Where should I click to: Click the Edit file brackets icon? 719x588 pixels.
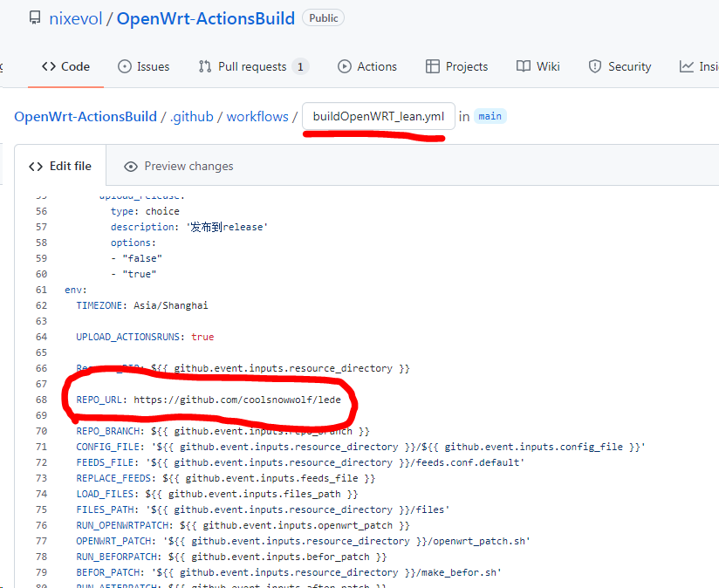pos(36,167)
